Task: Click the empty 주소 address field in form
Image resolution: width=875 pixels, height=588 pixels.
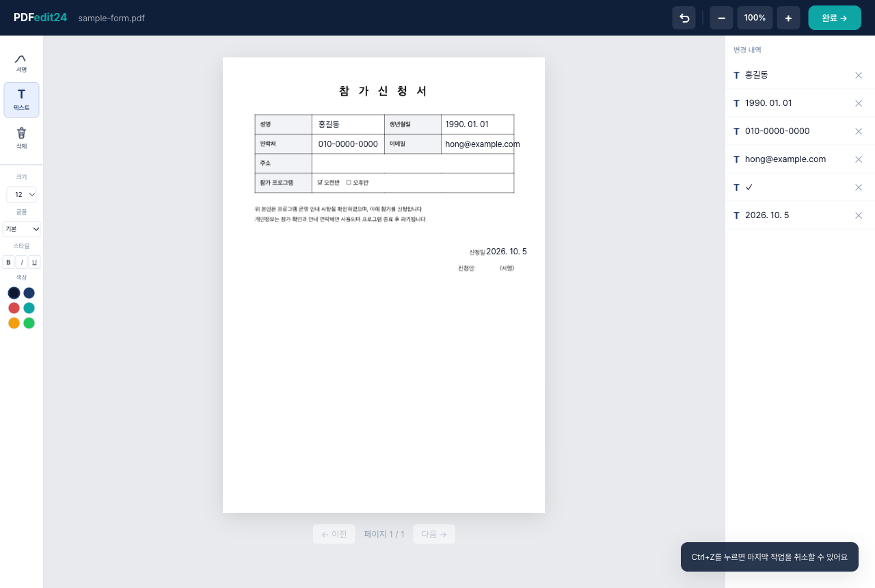Action: coord(413,163)
